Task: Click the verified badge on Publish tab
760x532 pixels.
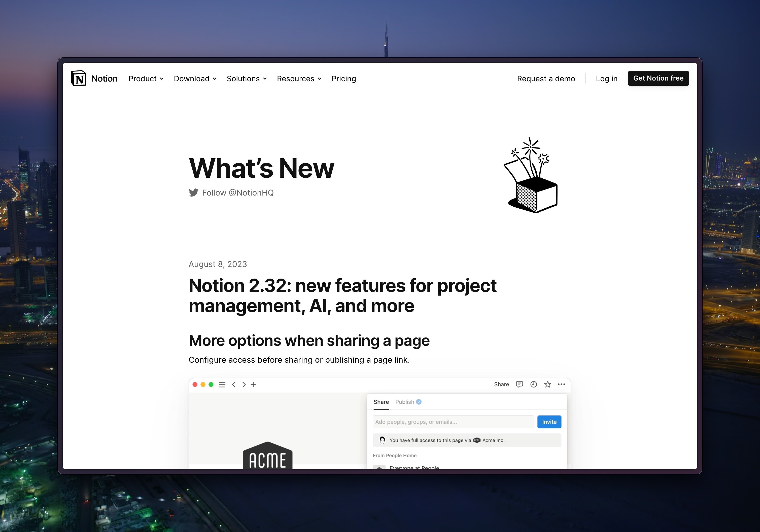Action: tap(420, 402)
